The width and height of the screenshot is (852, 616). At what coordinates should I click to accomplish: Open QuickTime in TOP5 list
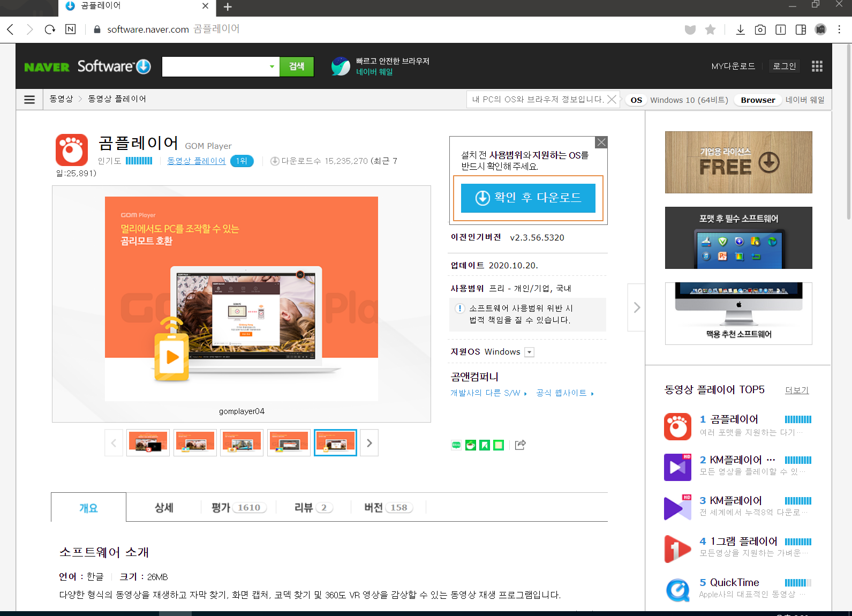pyautogui.click(x=734, y=582)
